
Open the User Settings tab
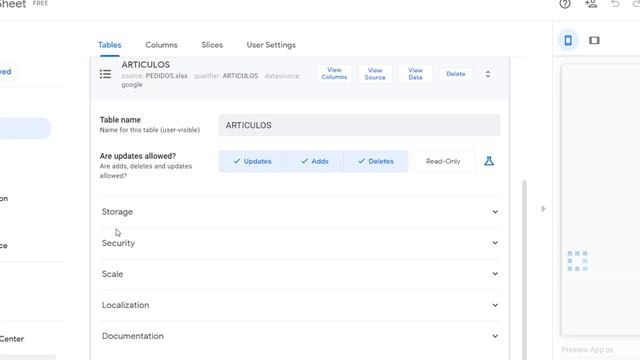[x=271, y=45]
